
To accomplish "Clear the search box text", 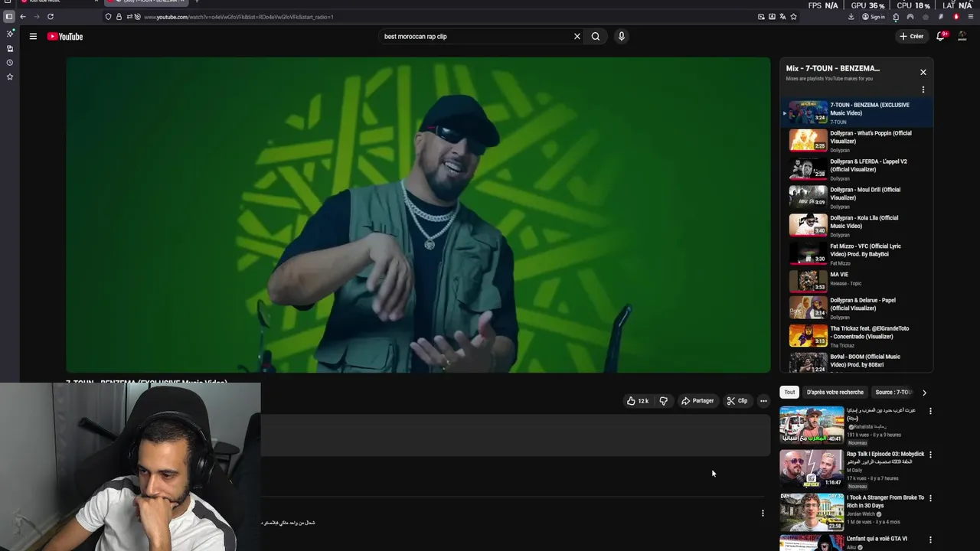I will 577,36.
